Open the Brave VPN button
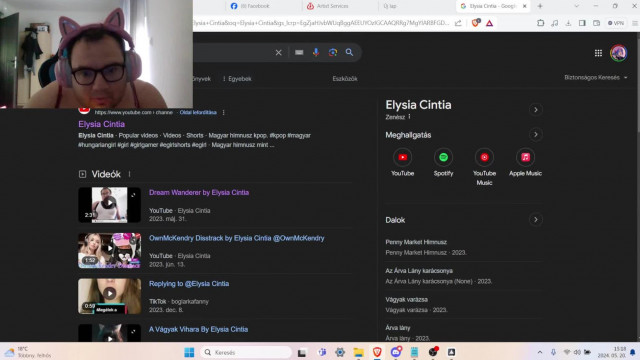Image resolution: width=640 pixels, height=360 pixels. [616, 23]
